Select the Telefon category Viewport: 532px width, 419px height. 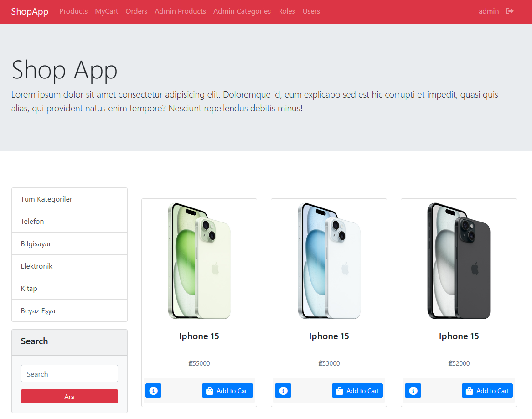coord(70,221)
